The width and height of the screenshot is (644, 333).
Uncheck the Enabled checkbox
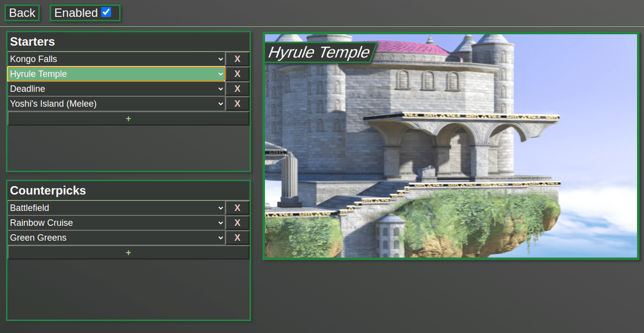tap(106, 13)
